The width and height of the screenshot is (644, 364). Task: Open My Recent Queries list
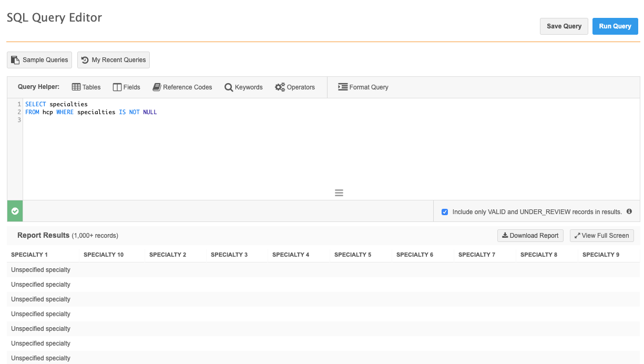click(x=114, y=60)
